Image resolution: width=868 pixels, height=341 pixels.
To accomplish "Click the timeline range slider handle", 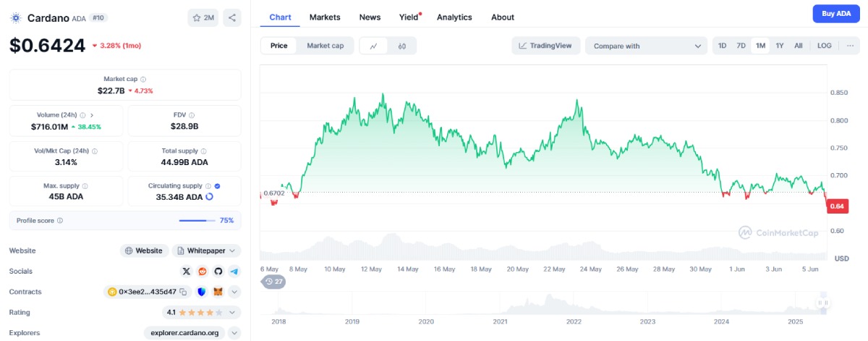I will [x=822, y=303].
